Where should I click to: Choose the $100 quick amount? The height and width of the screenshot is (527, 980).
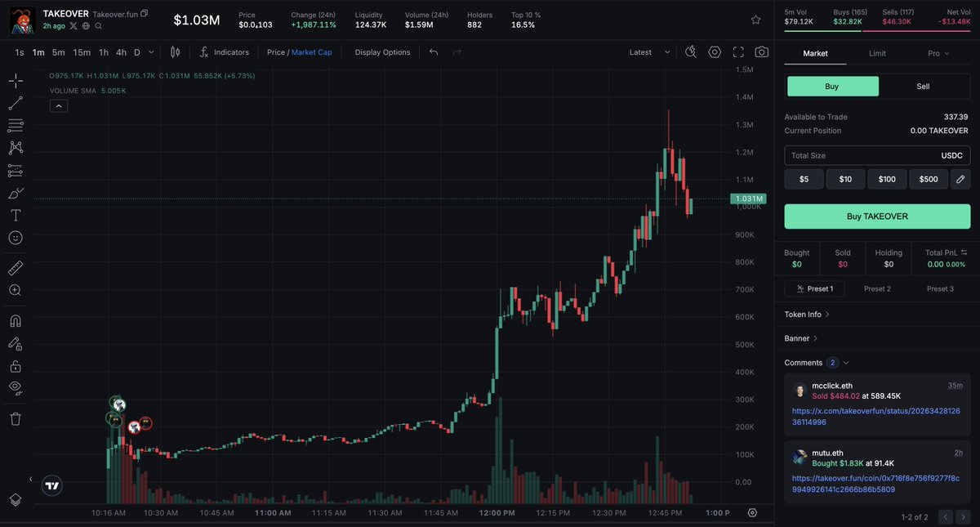(x=887, y=179)
